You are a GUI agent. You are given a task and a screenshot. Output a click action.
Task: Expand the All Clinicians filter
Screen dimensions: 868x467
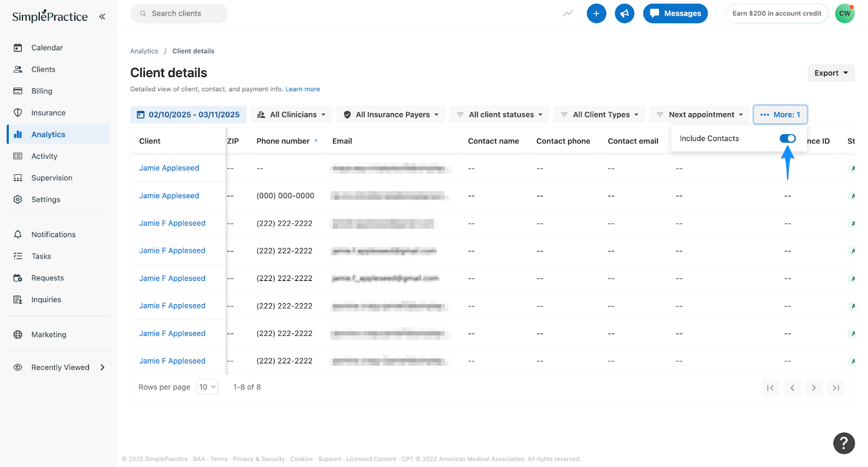coord(291,114)
